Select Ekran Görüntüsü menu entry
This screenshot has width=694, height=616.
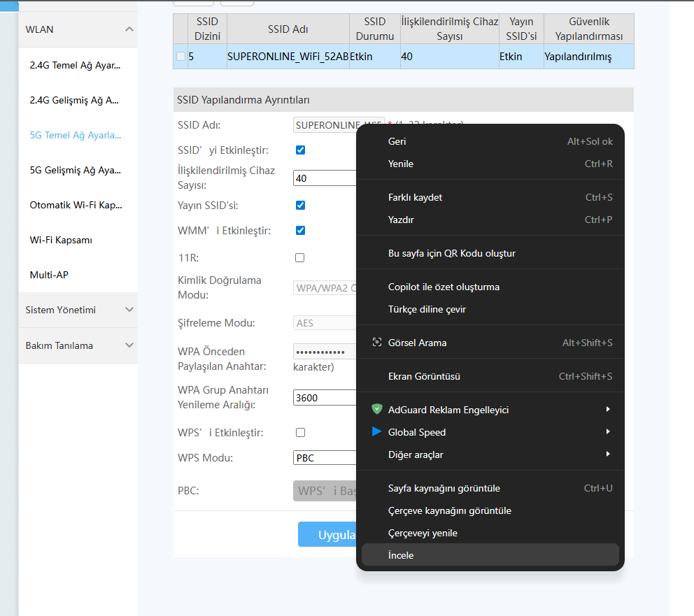490,376
